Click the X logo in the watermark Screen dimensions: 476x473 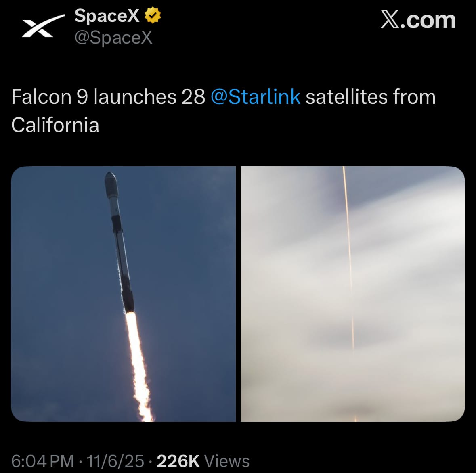coord(390,20)
